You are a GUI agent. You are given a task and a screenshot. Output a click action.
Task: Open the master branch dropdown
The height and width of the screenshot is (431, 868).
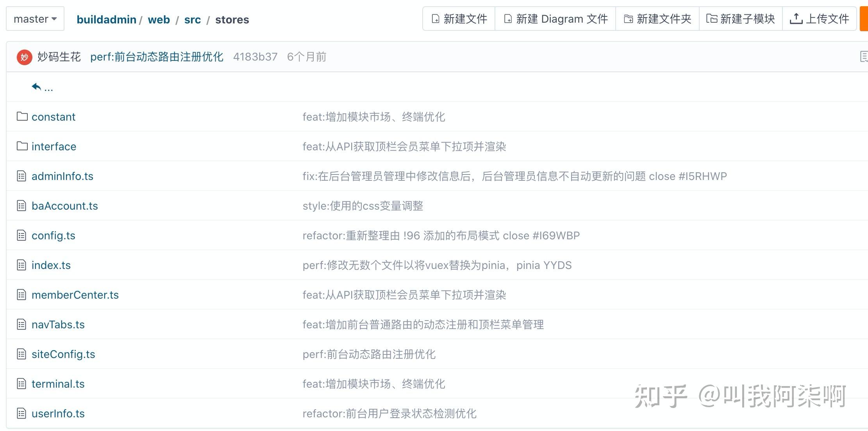click(x=35, y=19)
